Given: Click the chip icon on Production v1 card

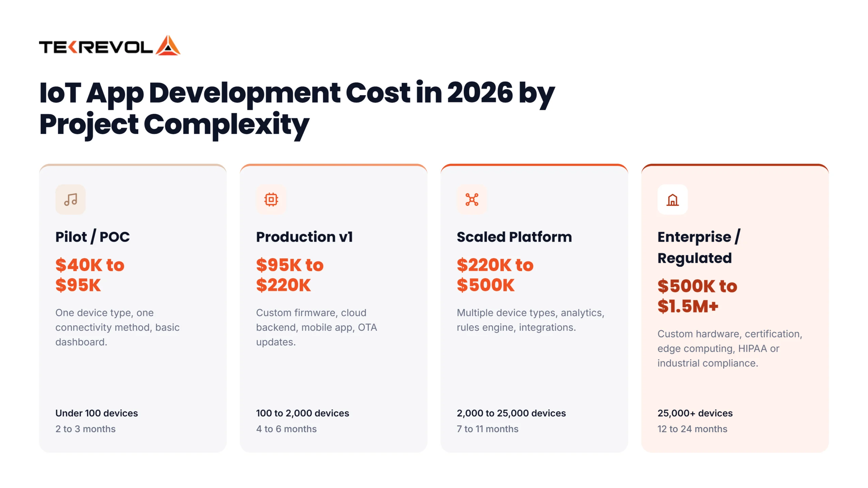Looking at the screenshot, I should 271,200.
